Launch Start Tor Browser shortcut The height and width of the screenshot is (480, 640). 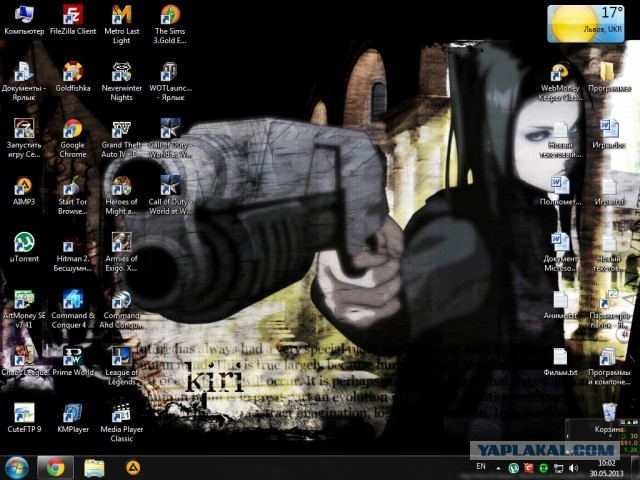tap(72, 186)
